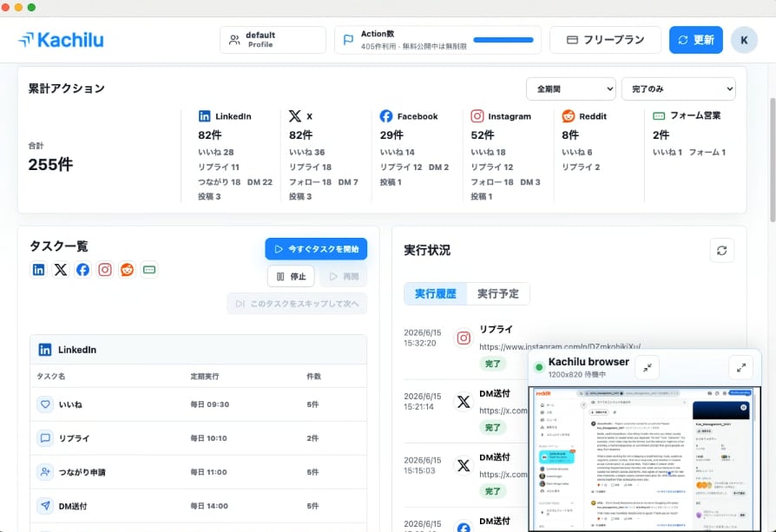The height and width of the screenshot is (532, 776).
Task: Click the X icon in 累計アクション
Action: pyautogui.click(x=295, y=116)
